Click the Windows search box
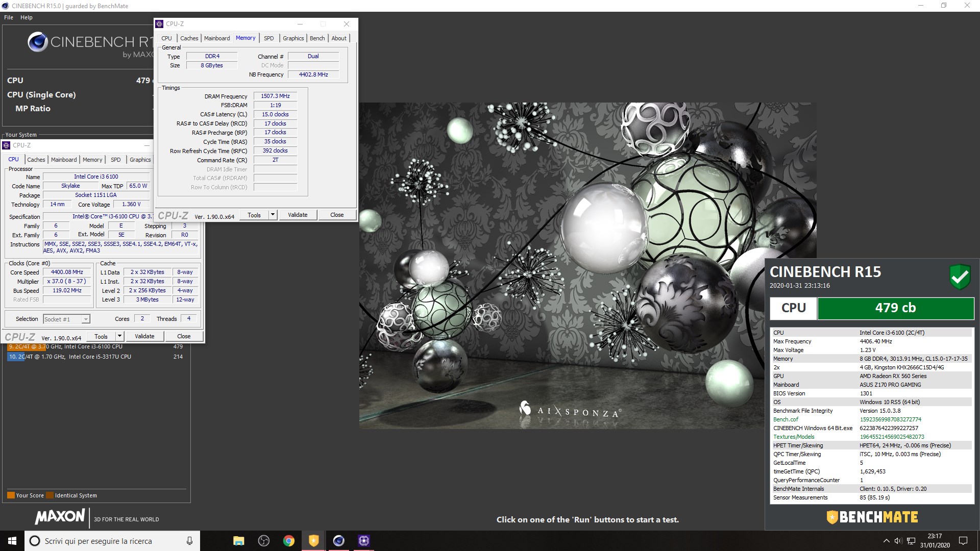Image resolution: width=980 pixels, height=551 pixels. coord(112,541)
